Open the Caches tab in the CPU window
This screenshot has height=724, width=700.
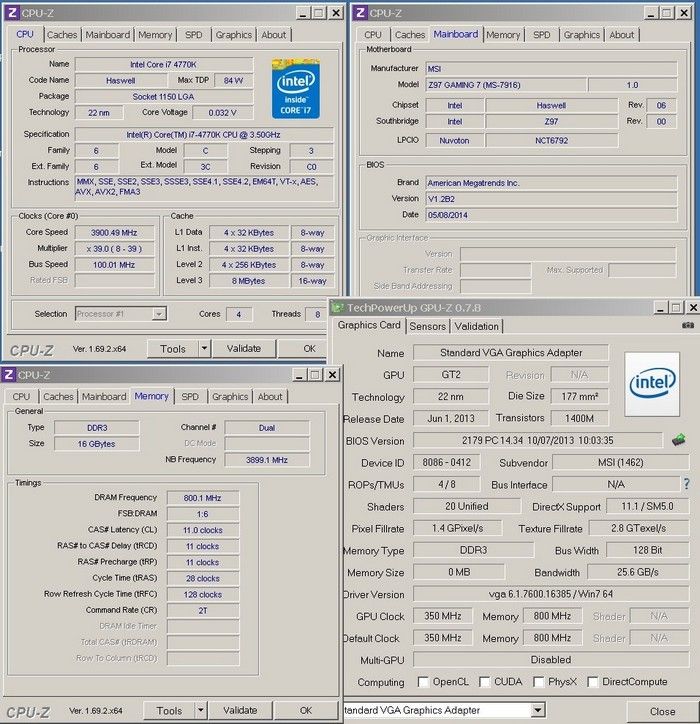click(x=62, y=35)
